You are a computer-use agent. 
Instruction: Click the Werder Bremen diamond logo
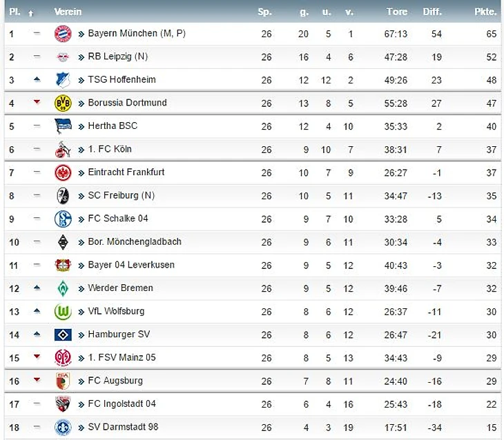tap(63, 288)
